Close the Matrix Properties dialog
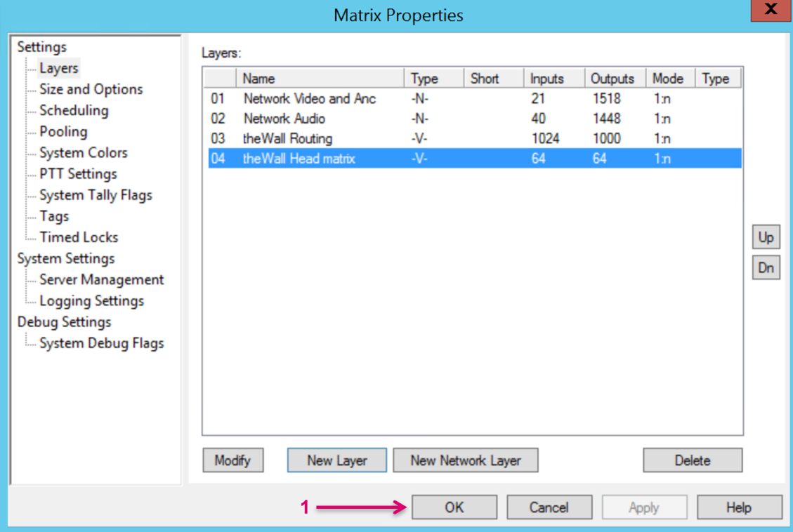This screenshot has width=793, height=532. pos(771,10)
